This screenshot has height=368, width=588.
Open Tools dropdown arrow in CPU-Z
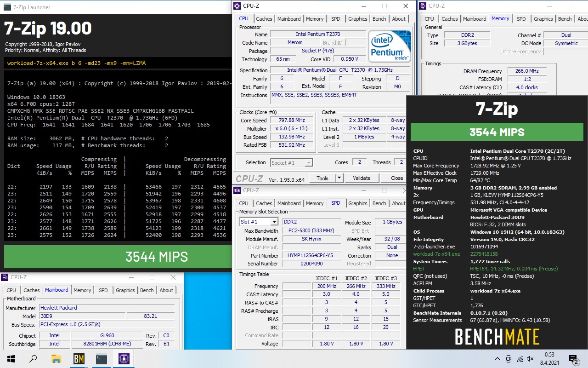pyautogui.click(x=339, y=178)
